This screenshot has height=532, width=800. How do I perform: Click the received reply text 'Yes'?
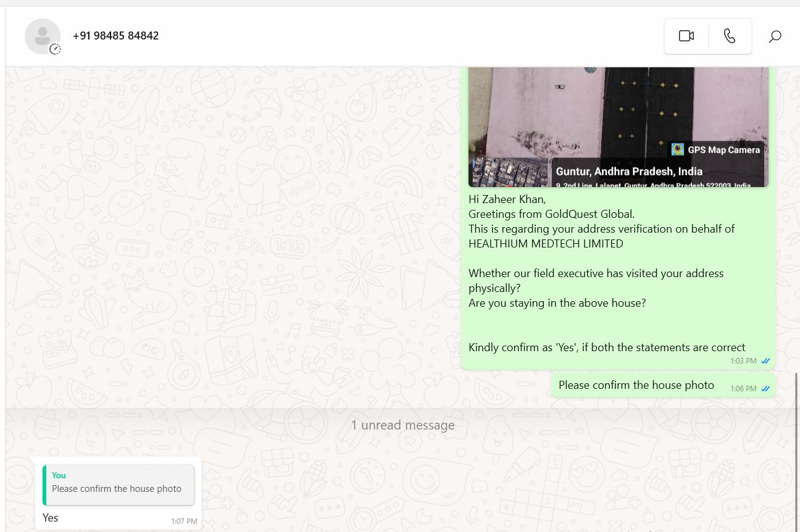(51, 518)
